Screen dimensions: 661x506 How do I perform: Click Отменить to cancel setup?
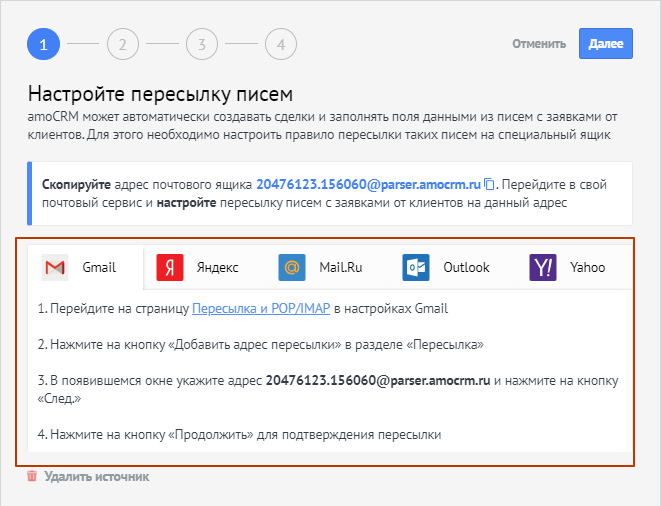[x=539, y=44]
